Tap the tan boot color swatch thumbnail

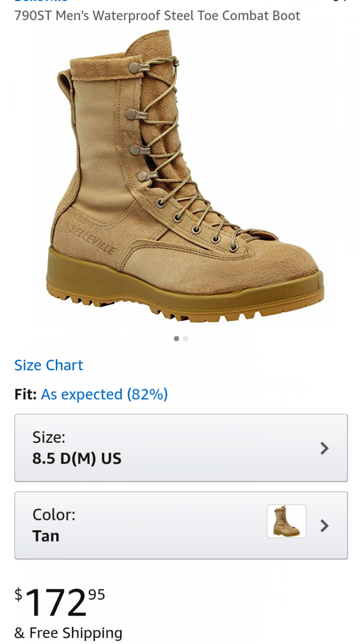(x=286, y=521)
